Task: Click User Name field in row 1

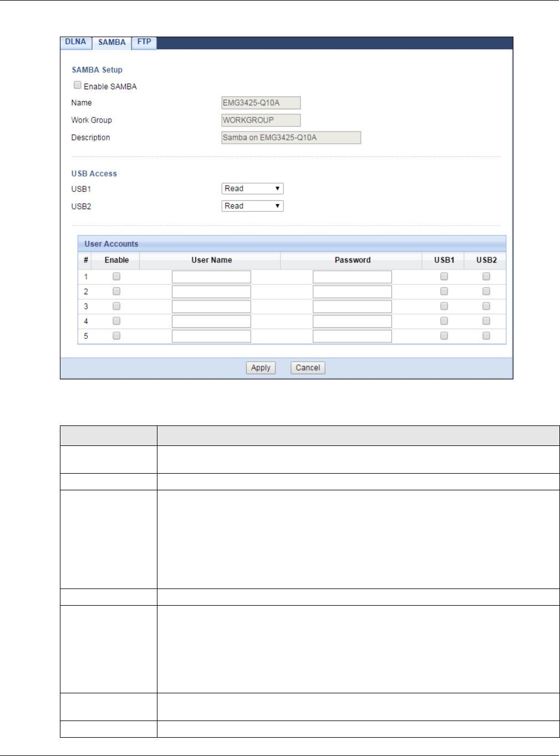Action: click(211, 277)
